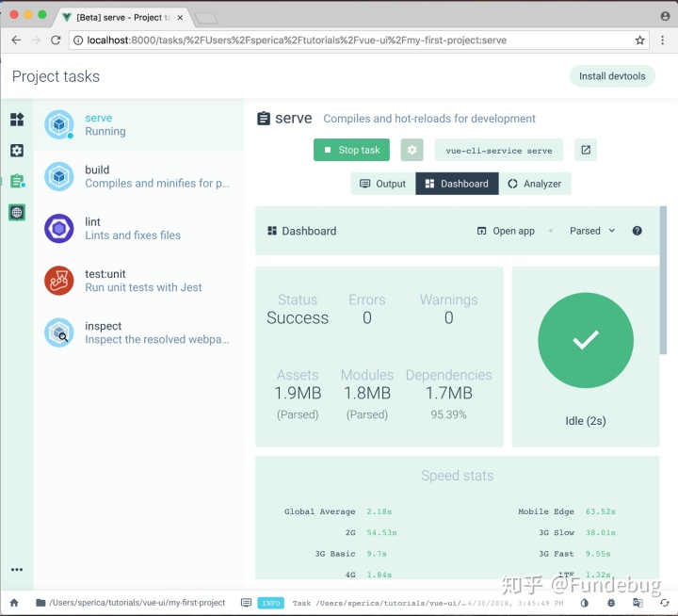The width and height of the screenshot is (678, 616).
Task: Reload the browser page
Action: 56,41
